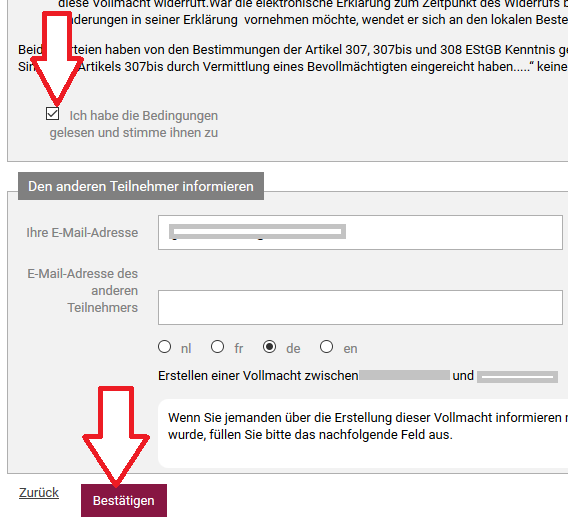Click the 'E-Mail-Adresse des anderen Teilnehmers' label
The image size is (568, 521).
[83, 291]
